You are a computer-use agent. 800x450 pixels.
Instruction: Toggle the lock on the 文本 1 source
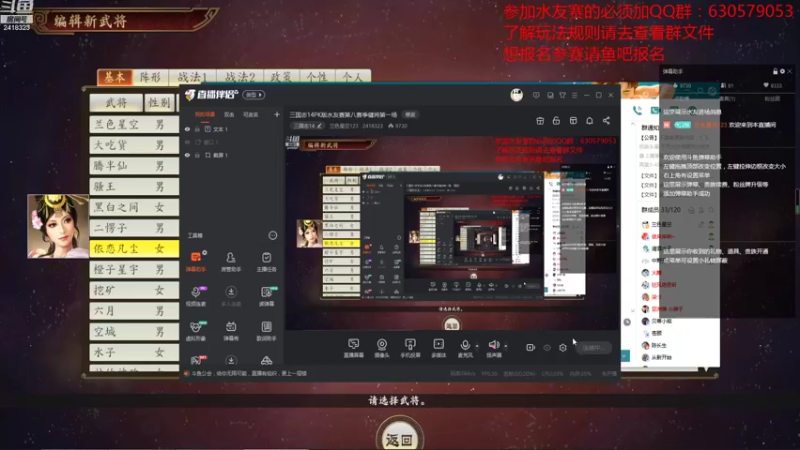click(197, 129)
